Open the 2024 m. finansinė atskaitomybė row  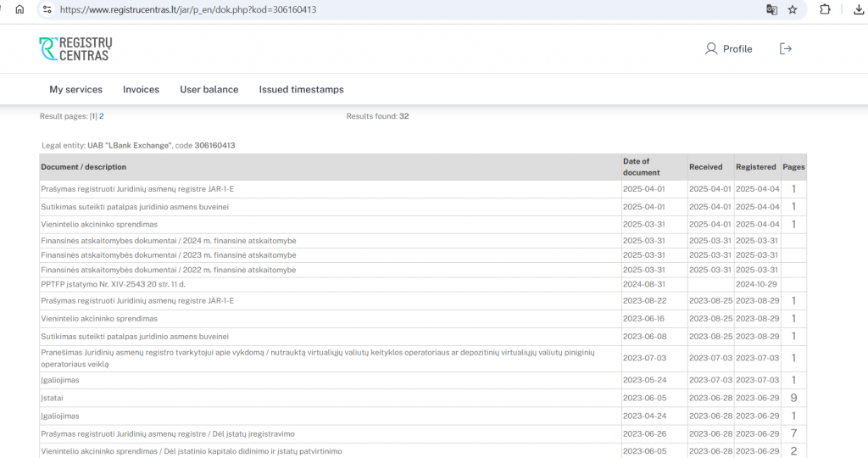pyautogui.click(x=169, y=240)
